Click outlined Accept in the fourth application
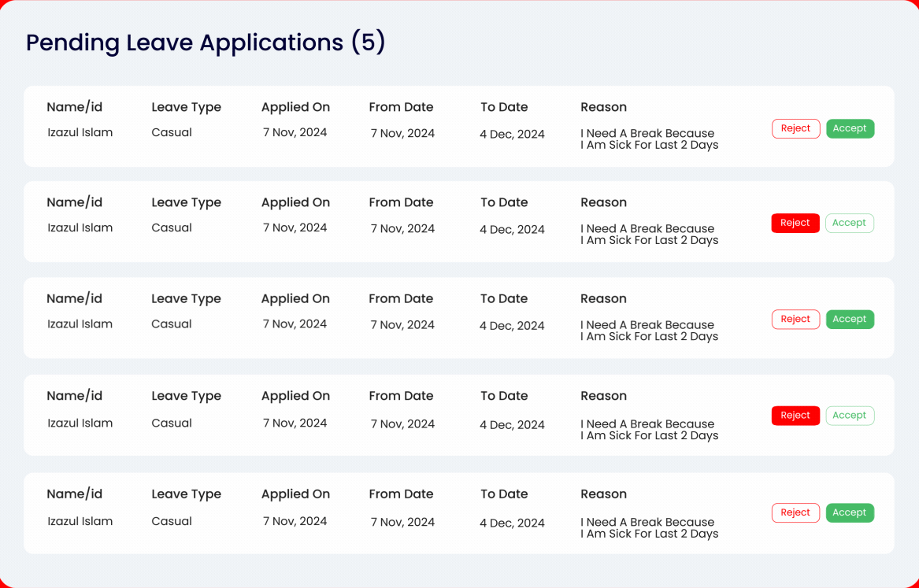919x588 pixels. pyautogui.click(x=850, y=416)
